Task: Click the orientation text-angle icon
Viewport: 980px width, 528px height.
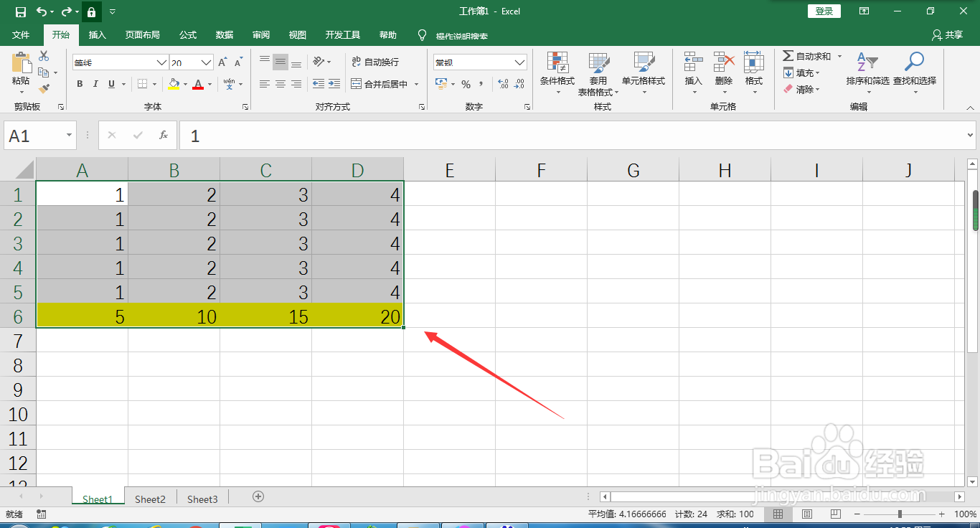Action: click(x=319, y=62)
